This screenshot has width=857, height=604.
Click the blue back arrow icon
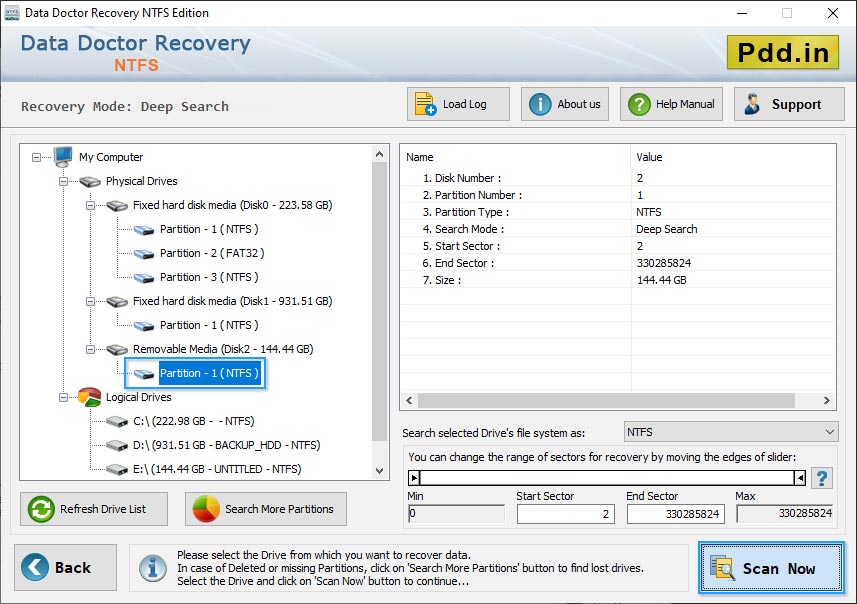coord(35,567)
